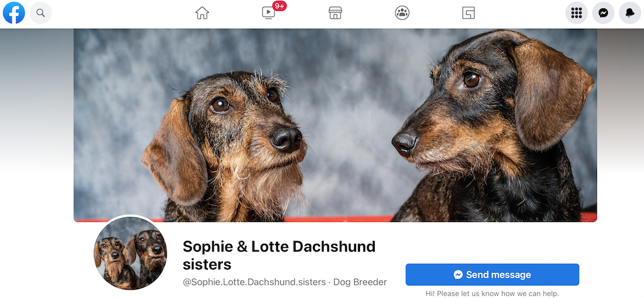Open the Marketplace storefront icon
This screenshot has width=644, height=298.
335,13
